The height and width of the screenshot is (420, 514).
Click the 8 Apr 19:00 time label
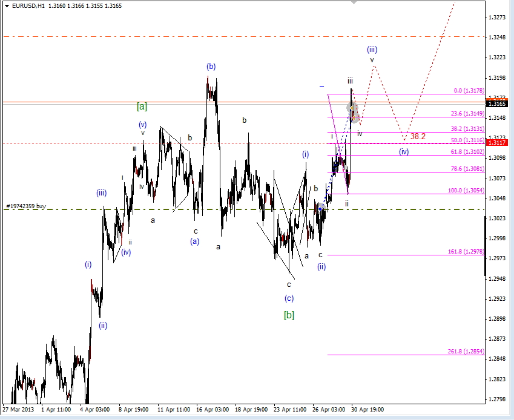click(x=133, y=410)
